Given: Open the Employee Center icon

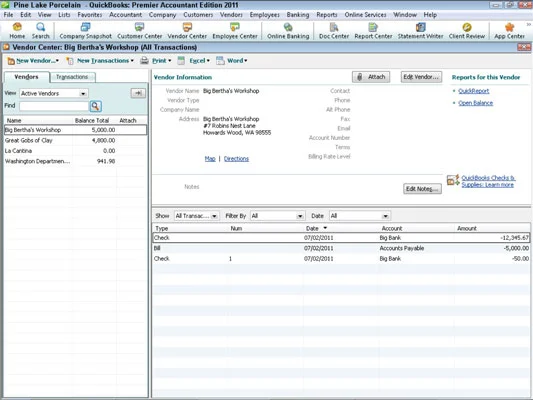Looking at the screenshot, I should (235, 31).
